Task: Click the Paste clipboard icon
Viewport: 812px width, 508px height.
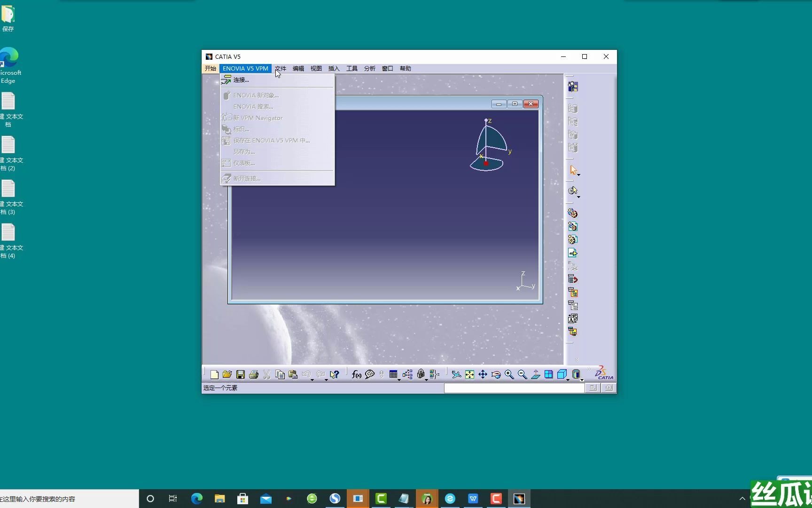Action: [x=293, y=374]
